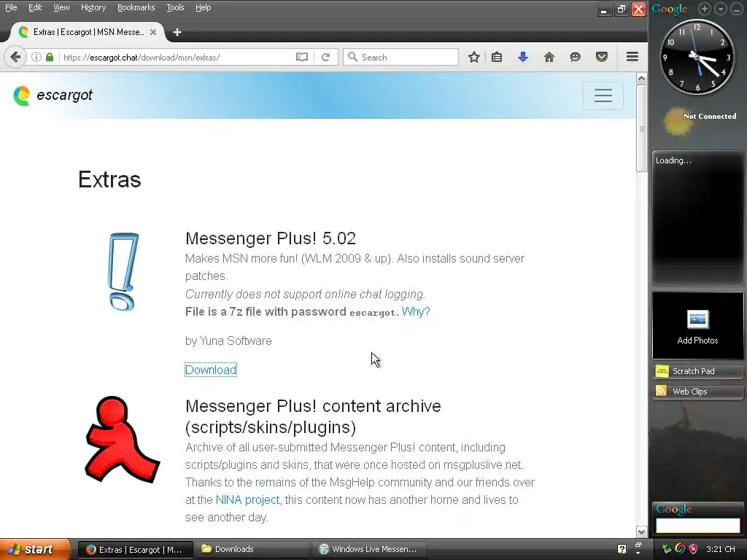747x560 pixels.
Task: Switch to Windows Live Messenger taskbar item
Action: pos(368,549)
